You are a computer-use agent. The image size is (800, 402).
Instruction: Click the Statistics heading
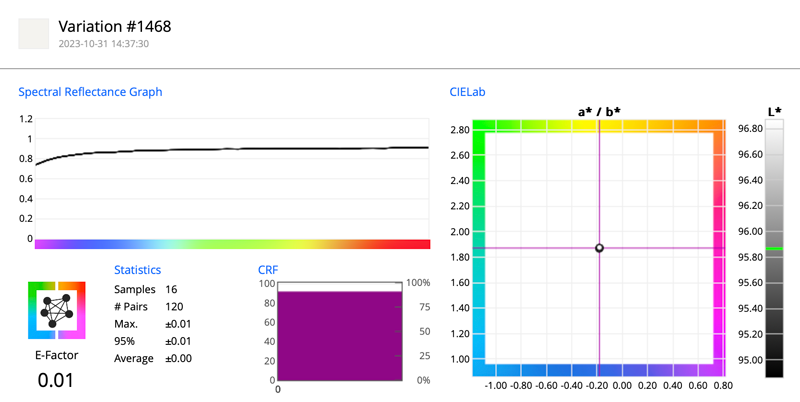[x=137, y=270]
